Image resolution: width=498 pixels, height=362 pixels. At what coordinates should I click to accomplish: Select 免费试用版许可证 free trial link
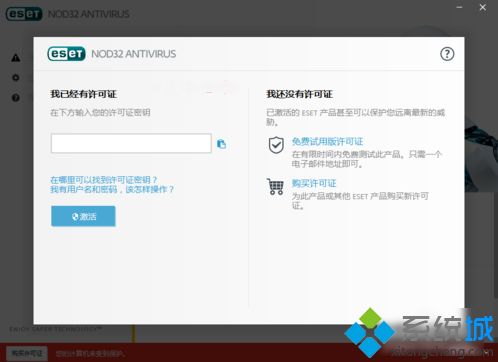pos(327,141)
